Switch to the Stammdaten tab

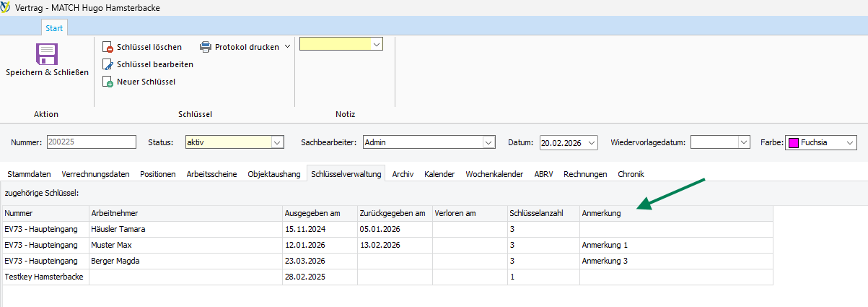(x=29, y=174)
